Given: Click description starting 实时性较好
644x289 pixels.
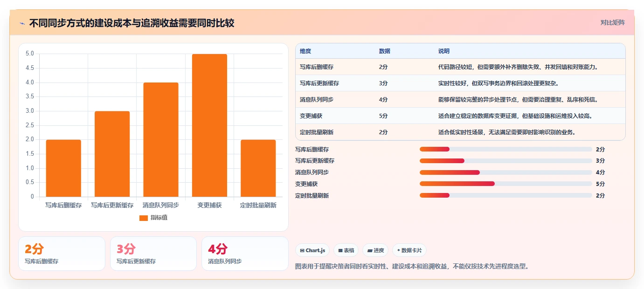Looking at the screenshot, I should pos(499,83).
